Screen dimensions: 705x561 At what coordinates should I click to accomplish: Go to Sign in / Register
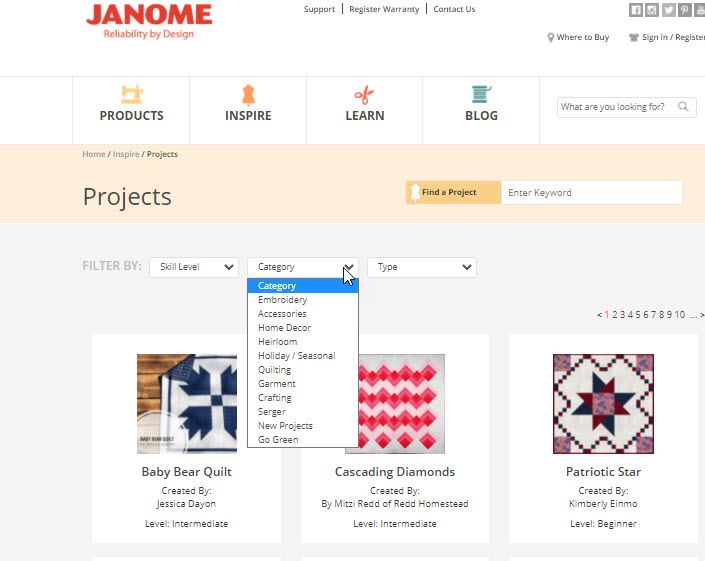673,37
